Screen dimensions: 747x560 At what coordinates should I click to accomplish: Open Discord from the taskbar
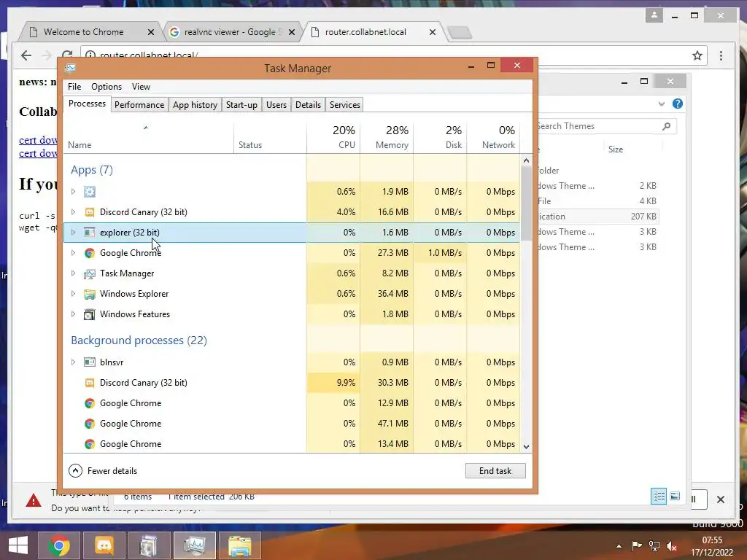tap(104, 545)
